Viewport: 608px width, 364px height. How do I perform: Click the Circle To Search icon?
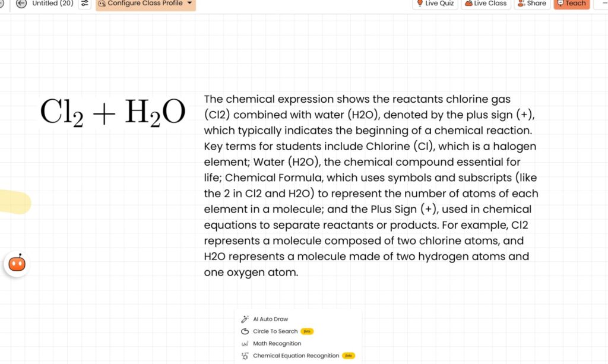(x=245, y=331)
